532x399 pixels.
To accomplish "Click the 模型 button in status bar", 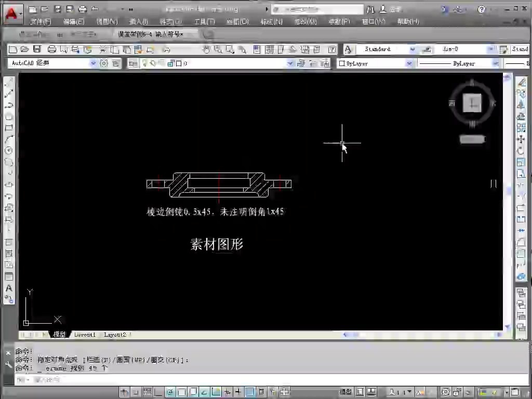I will coord(345,392).
